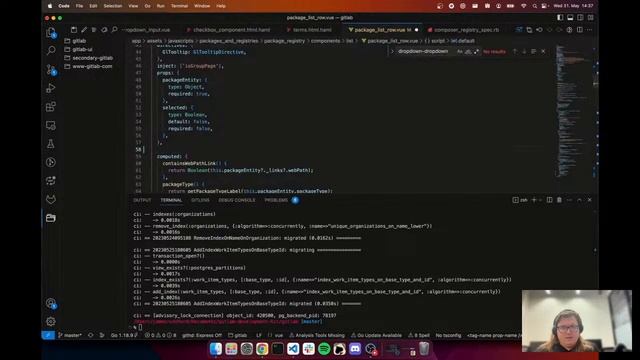Close the terminal panel
The height and width of the screenshot is (360, 640).
589,200
